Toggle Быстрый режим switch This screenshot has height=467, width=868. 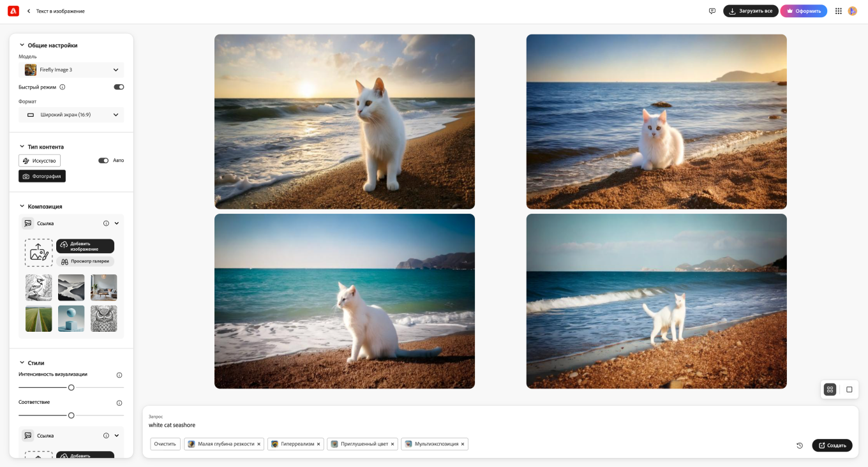119,87
